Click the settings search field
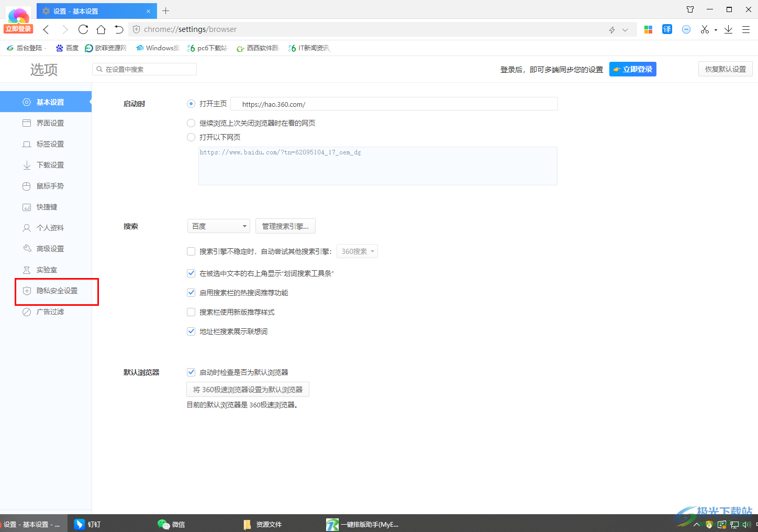 (144, 69)
